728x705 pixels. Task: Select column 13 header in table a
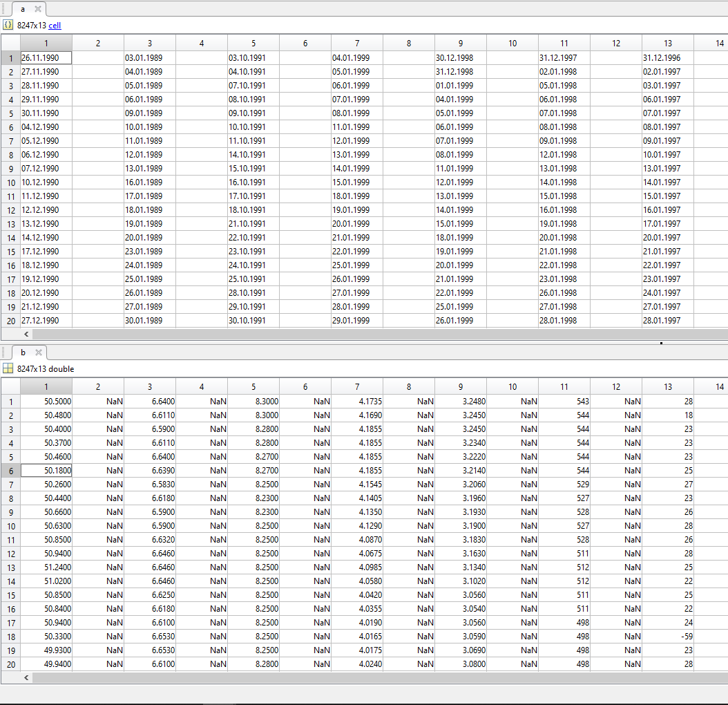point(668,44)
